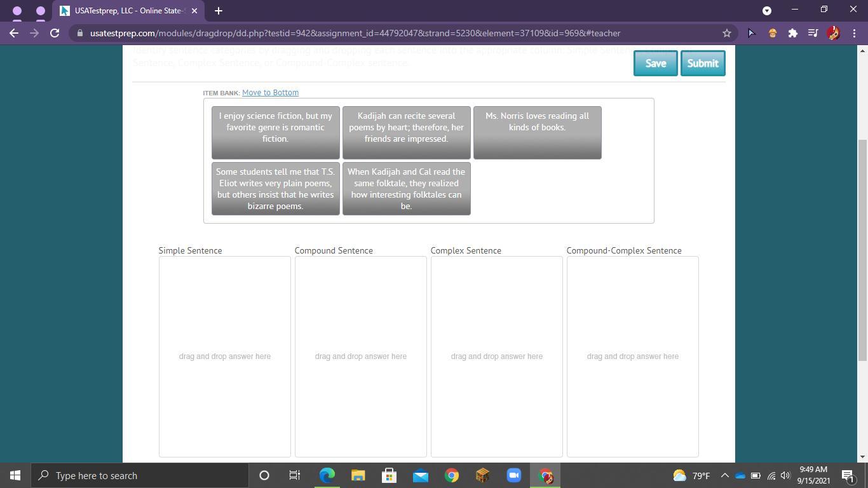The width and height of the screenshot is (868, 488).
Task: Open the Extensions puzzle icon
Action: (x=793, y=33)
